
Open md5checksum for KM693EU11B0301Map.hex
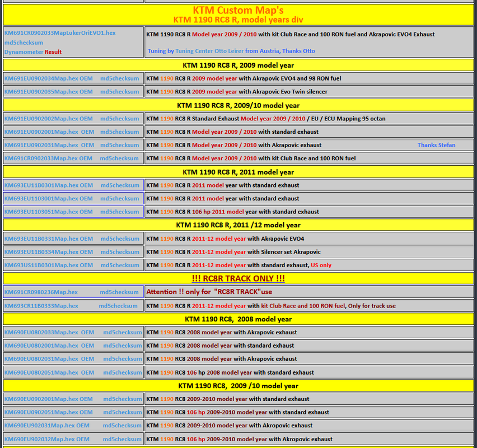(x=120, y=185)
